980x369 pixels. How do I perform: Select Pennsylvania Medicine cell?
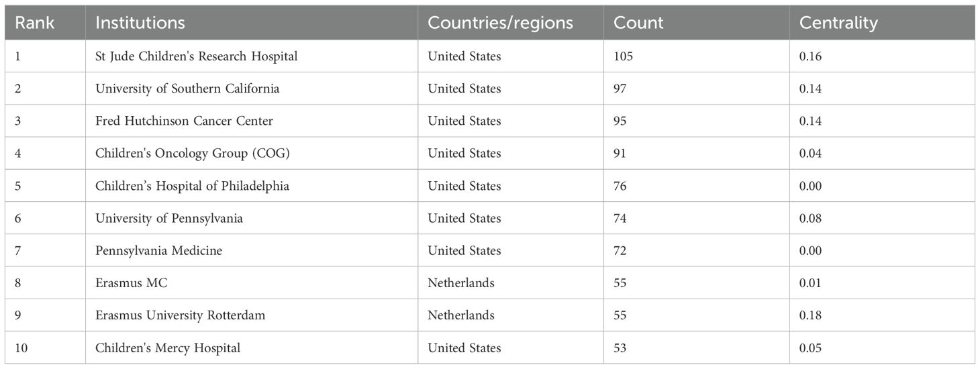pos(252,250)
